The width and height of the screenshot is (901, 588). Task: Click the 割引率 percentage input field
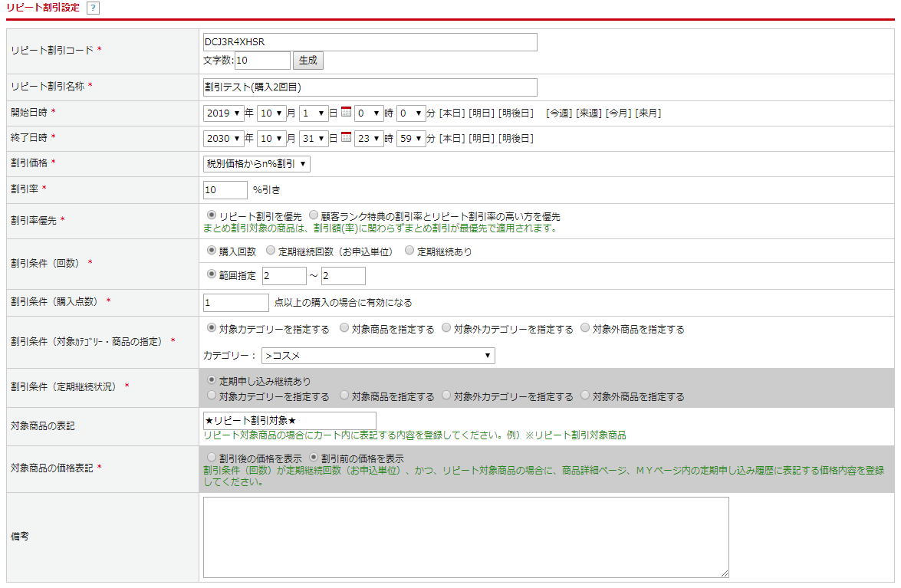click(225, 189)
